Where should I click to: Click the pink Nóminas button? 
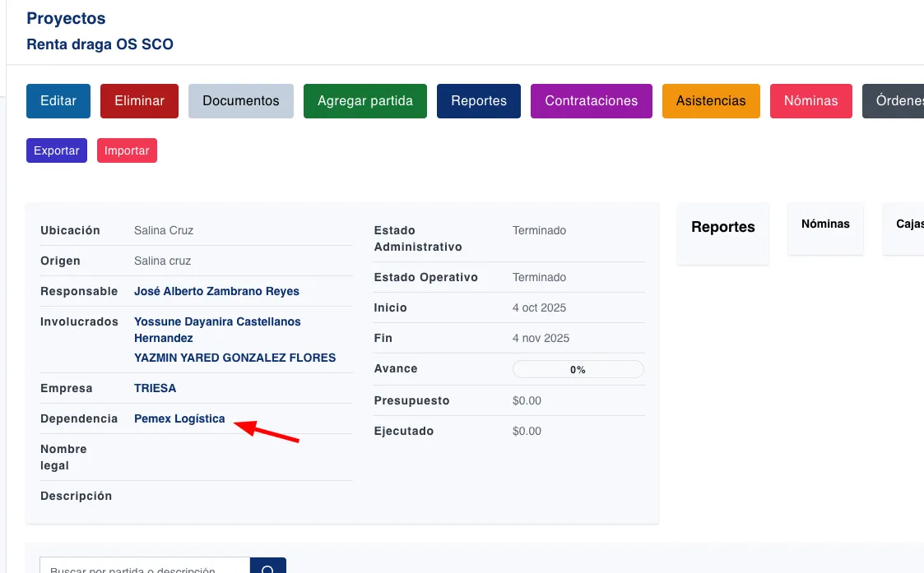point(810,101)
